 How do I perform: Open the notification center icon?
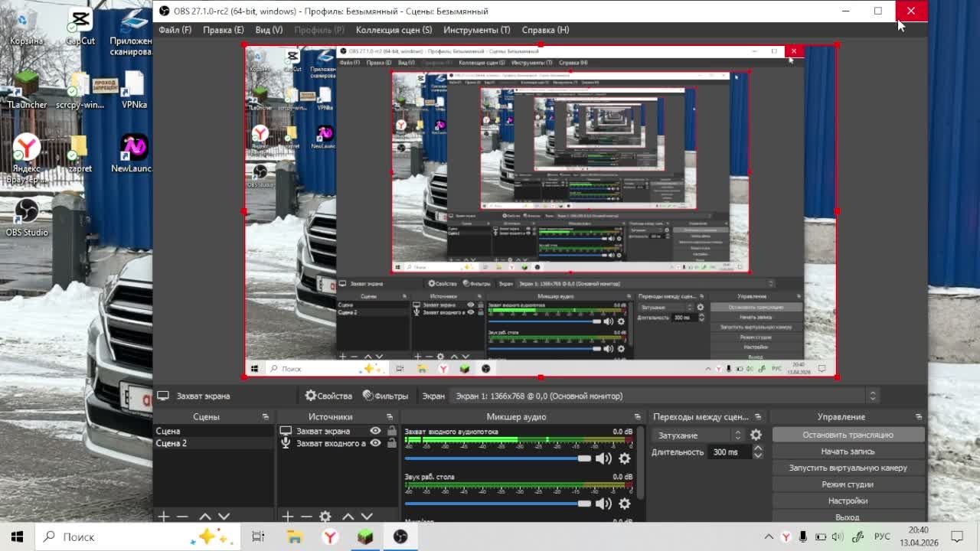point(957,536)
